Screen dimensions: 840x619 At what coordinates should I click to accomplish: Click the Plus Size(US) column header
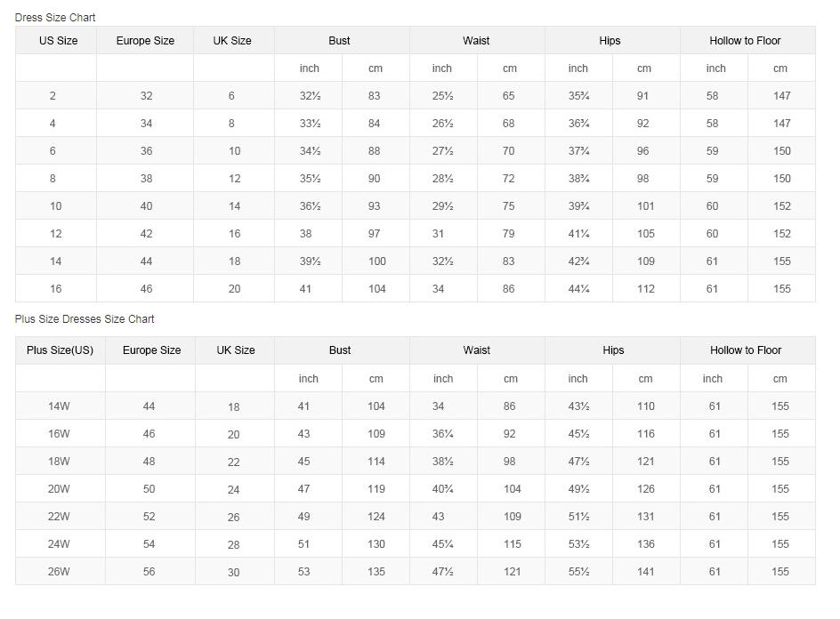tap(60, 350)
